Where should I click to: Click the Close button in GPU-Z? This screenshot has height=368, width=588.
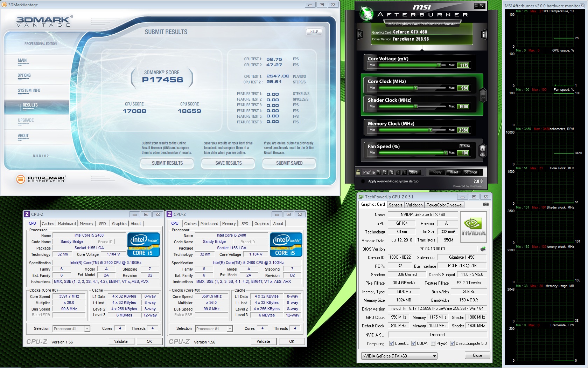(477, 355)
